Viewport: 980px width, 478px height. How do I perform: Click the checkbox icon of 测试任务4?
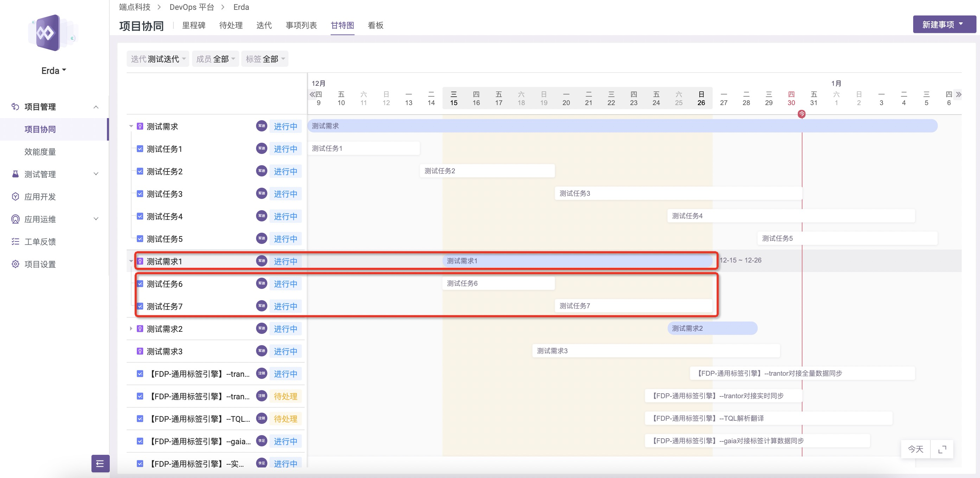click(140, 217)
